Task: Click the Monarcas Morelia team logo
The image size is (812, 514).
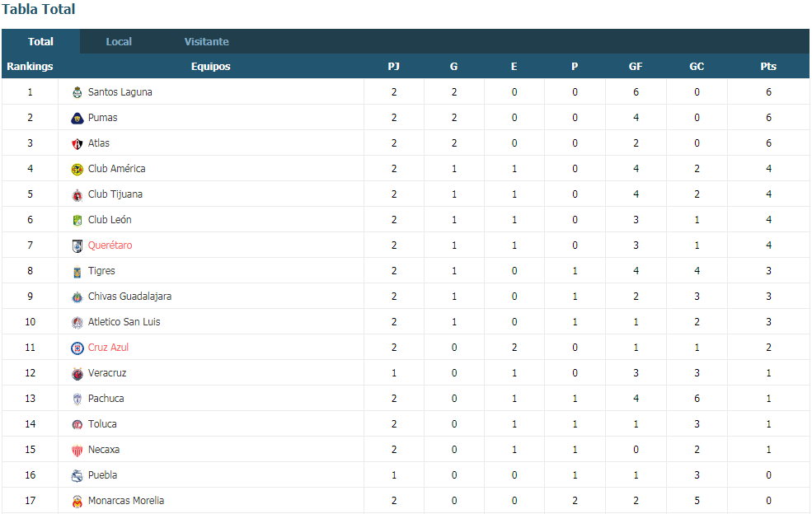Action: click(x=77, y=501)
